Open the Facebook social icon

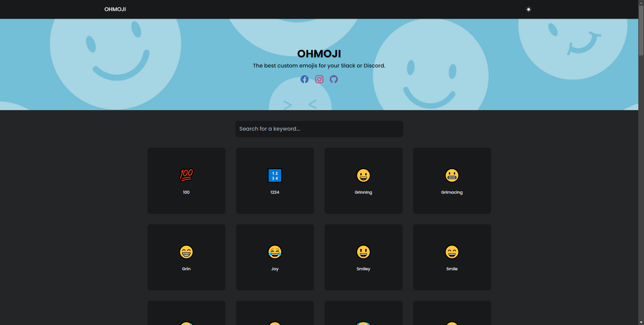[x=305, y=79]
